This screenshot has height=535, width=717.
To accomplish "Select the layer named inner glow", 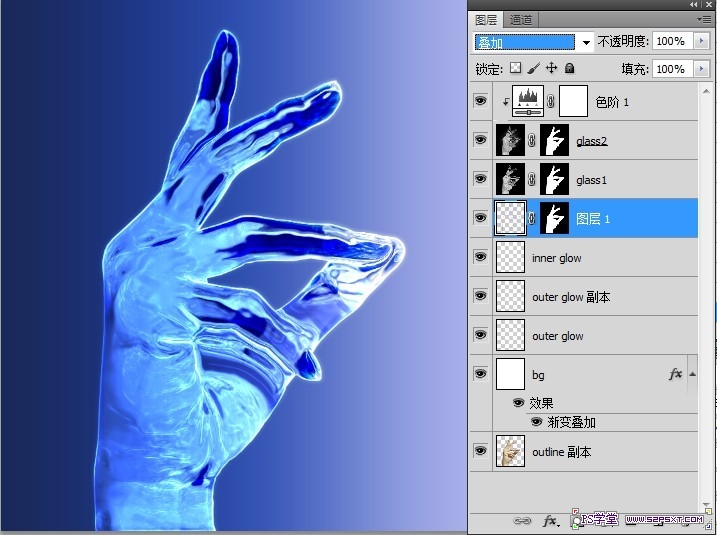I will 556,258.
